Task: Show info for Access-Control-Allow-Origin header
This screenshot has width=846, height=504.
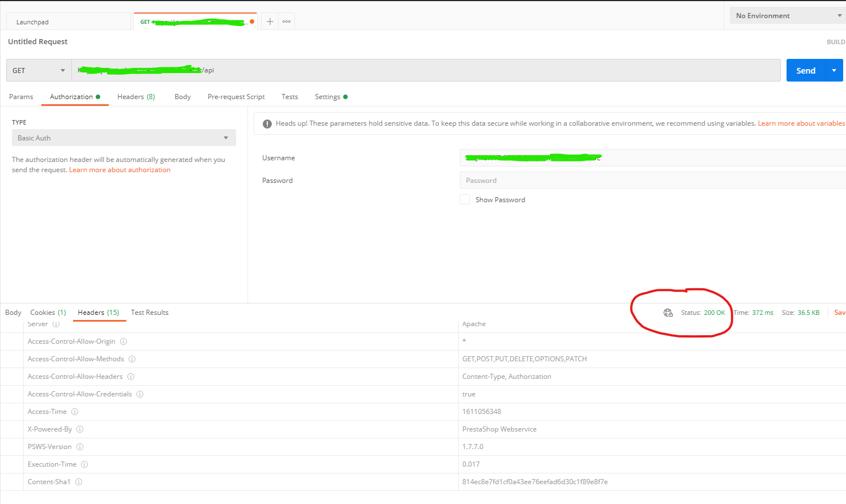Action: click(123, 341)
